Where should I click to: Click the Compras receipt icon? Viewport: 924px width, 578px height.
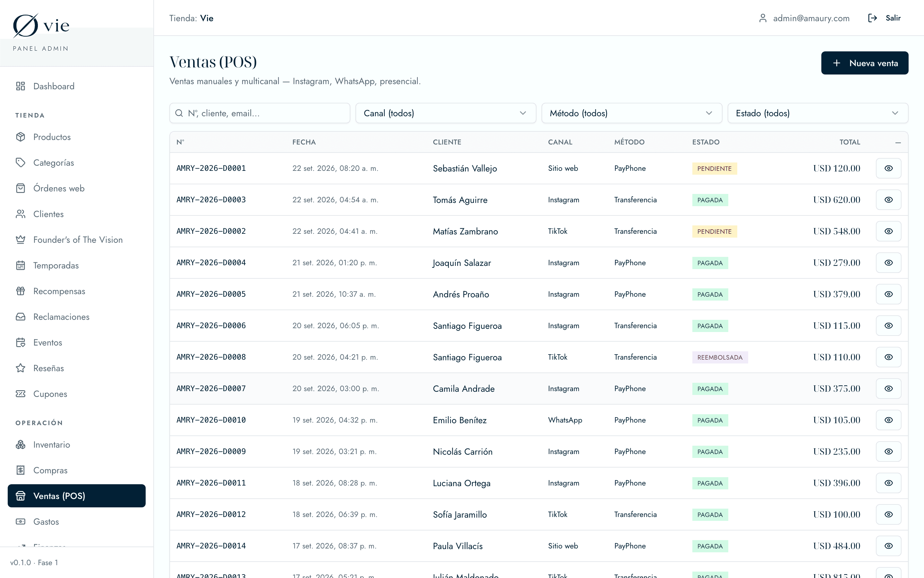point(21,470)
